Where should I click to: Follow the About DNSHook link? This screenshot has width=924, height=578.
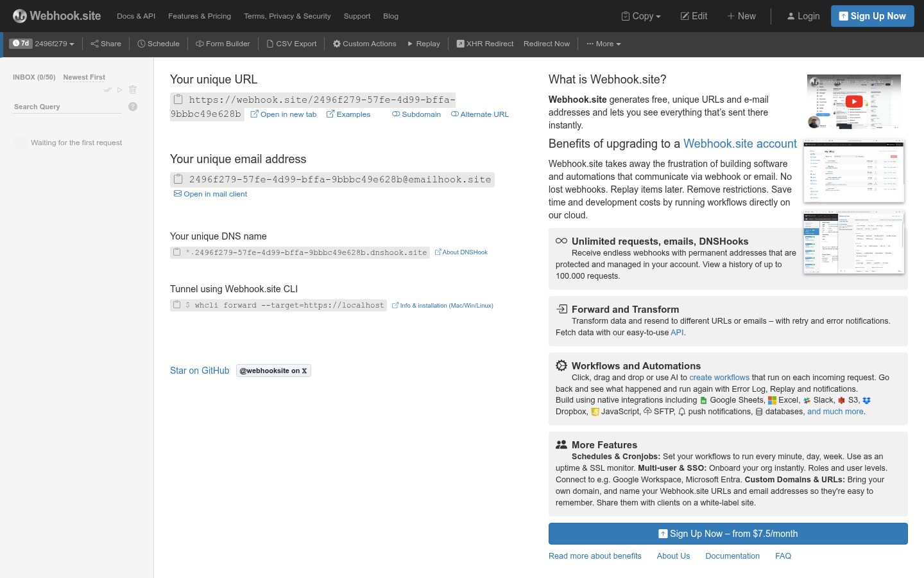pyautogui.click(x=461, y=252)
